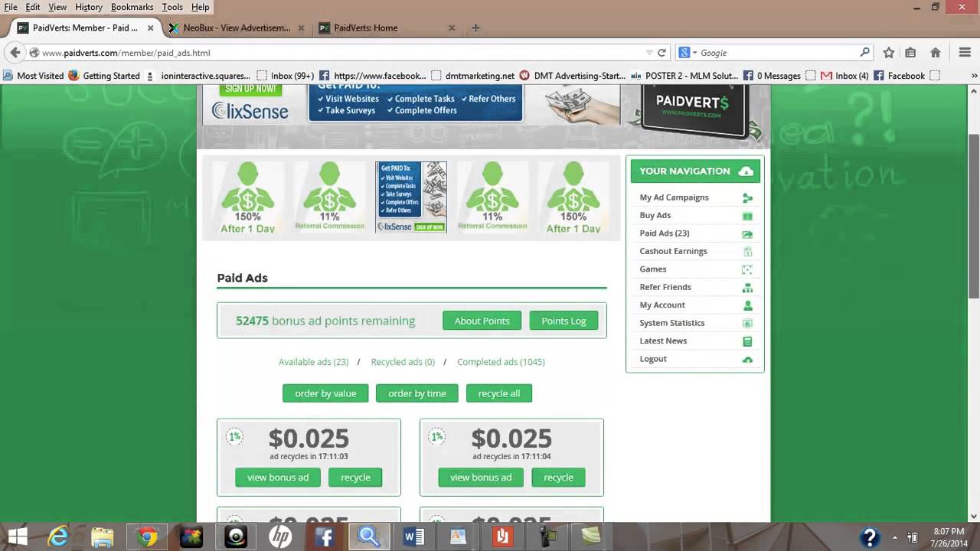Open dmtmarketing.net bookmark
980x551 pixels.
tap(473, 76)
